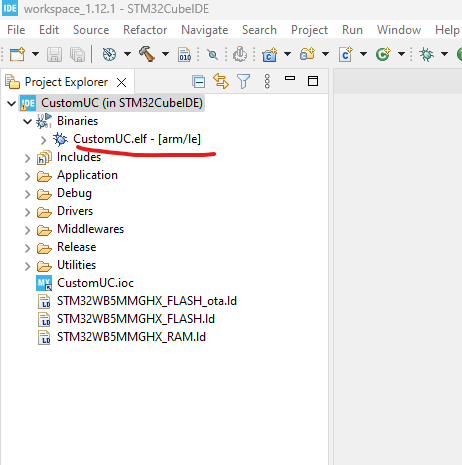Click the MX icon beside CustomUC.ioc
Viewport: 462px width, 465px height.
coord(44,283)
